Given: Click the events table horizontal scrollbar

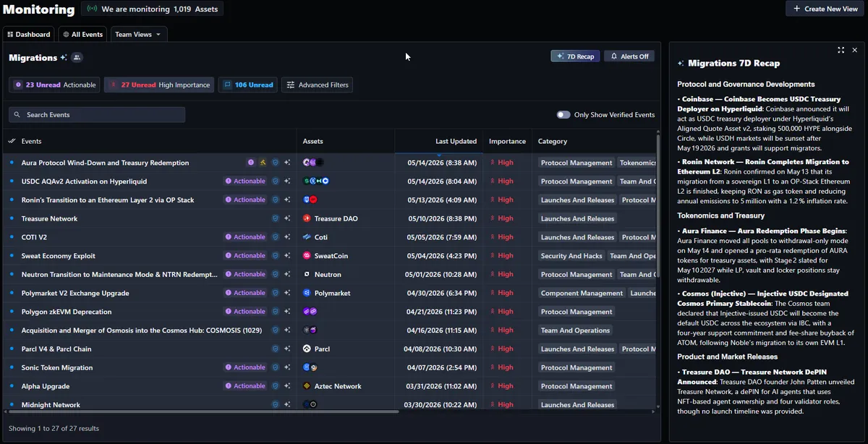Looking at the screenshot, I should click(x=203, y=411).
